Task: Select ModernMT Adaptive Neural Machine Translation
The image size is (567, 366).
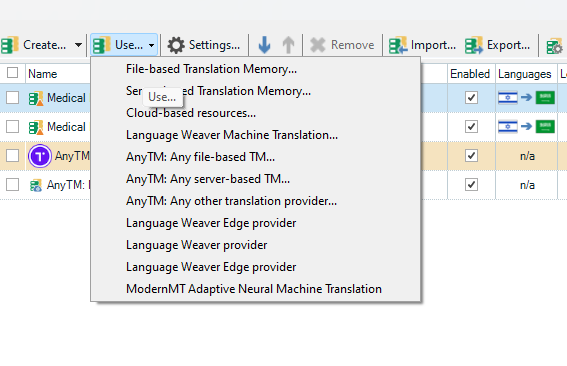Action: pyautogui.click(x=255, y=289)
